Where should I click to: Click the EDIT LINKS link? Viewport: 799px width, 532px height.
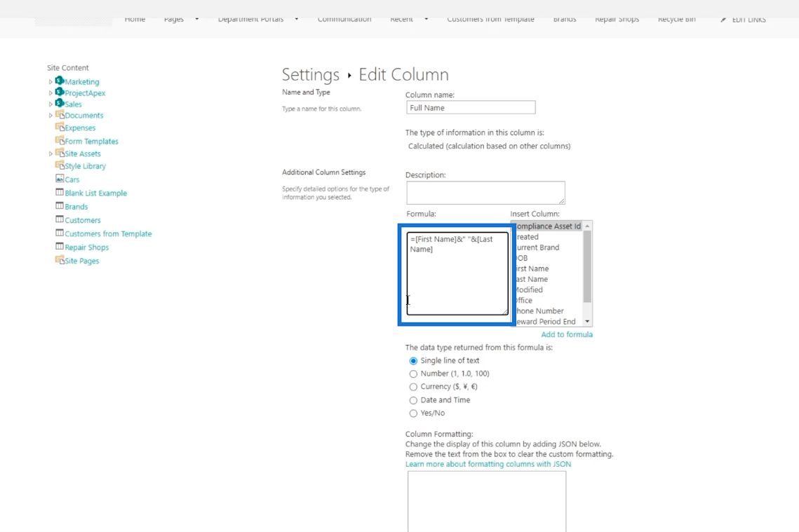coord(748,20)
